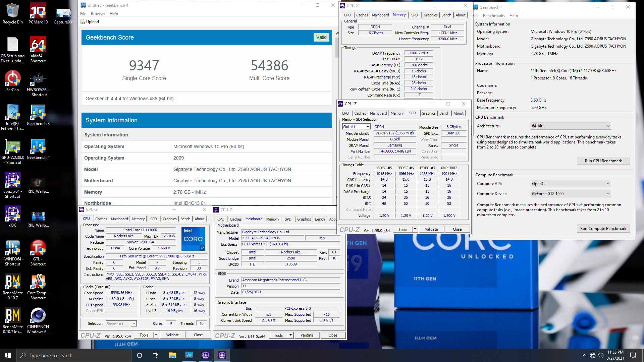
Task: Click Close in the SPD CPU-Z window
Action: click(x=457, y=229)
